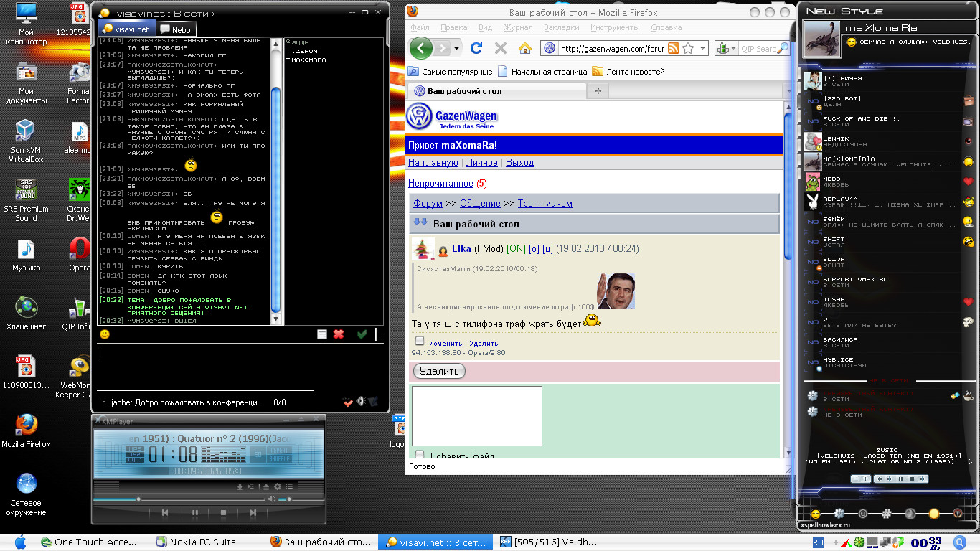Open the dropdown arrow next to green checkmark

[380, 334]
